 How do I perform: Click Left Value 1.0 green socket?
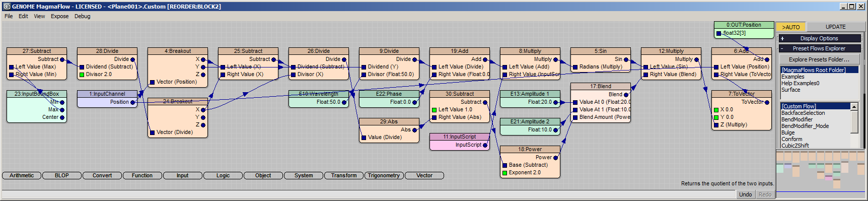pos(434,110)
